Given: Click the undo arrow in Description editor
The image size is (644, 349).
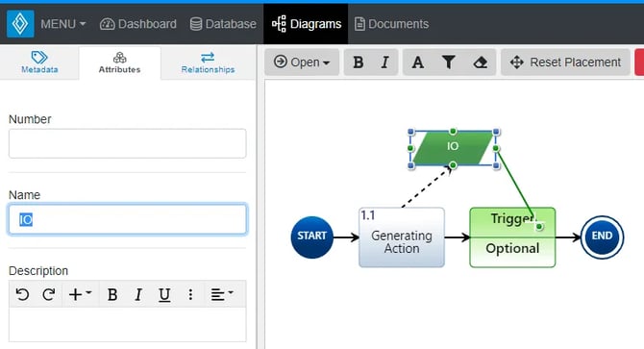Looking at the screenshot, I should [x=22, y=294].
